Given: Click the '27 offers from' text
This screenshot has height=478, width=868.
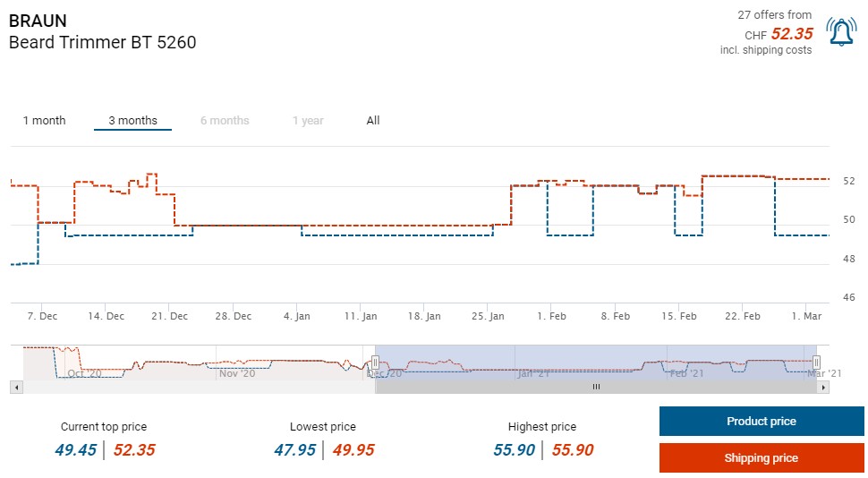Looking at the screenshot, I should coord(774,14).
